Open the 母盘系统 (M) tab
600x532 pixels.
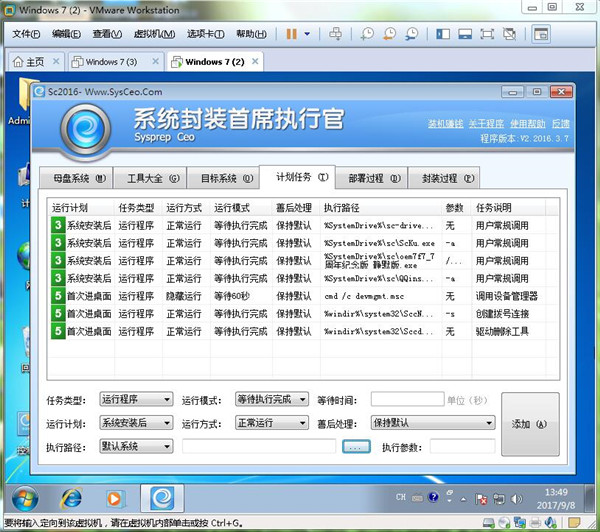coord(76,178)
